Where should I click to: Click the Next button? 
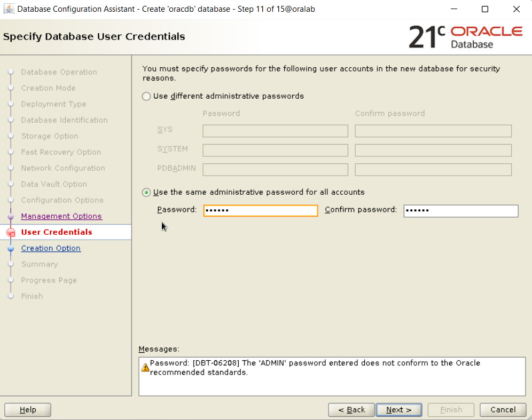398,410
